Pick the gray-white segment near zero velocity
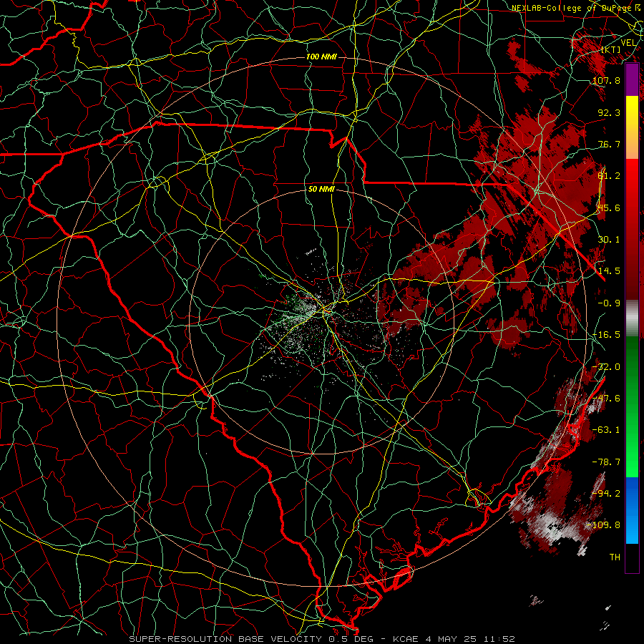Viewport: 644px width, 644px height. coord(632,318)
